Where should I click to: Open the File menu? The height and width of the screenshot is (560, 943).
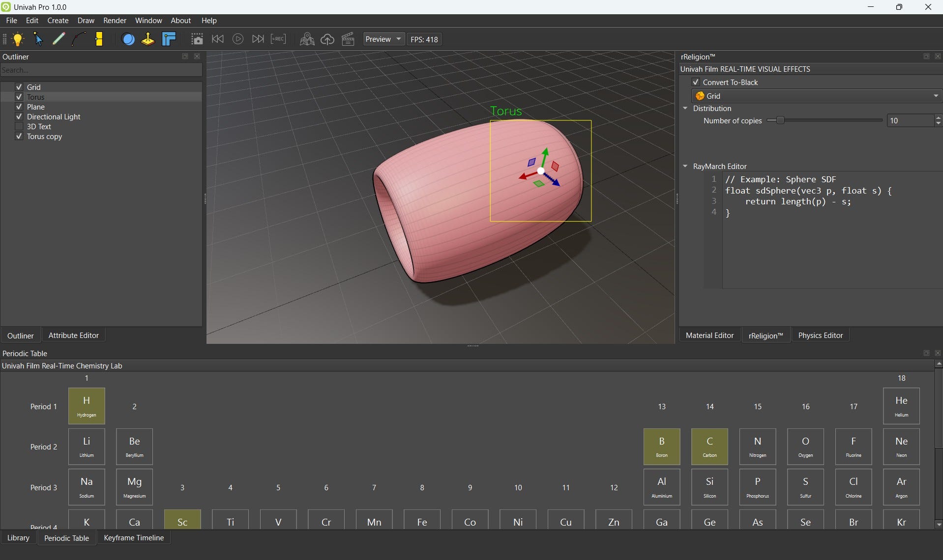click(11, 21)
